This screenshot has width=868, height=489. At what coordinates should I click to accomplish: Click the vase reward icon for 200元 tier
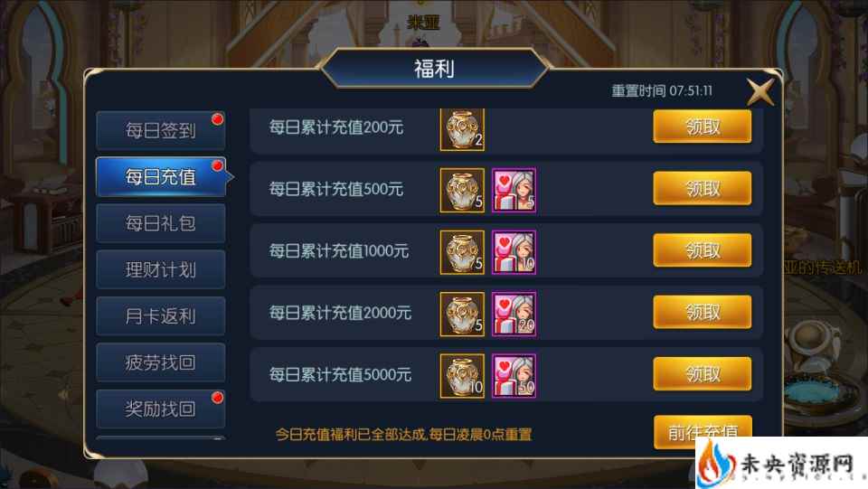[462, 129]
